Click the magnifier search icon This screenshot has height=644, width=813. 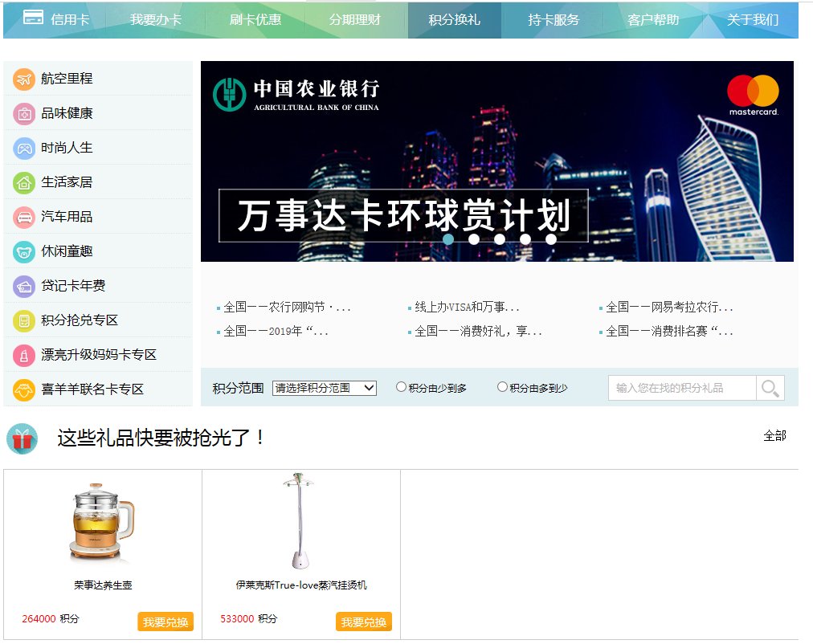(x=770, y=387)
